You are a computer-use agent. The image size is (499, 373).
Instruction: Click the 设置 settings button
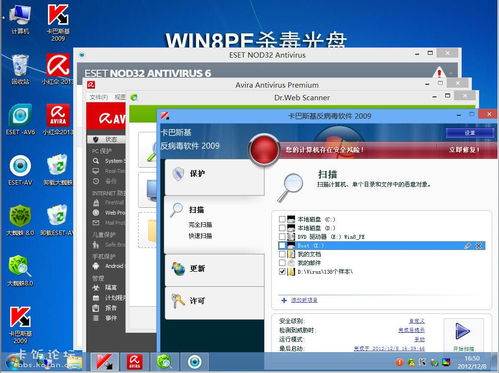[470, 133]
